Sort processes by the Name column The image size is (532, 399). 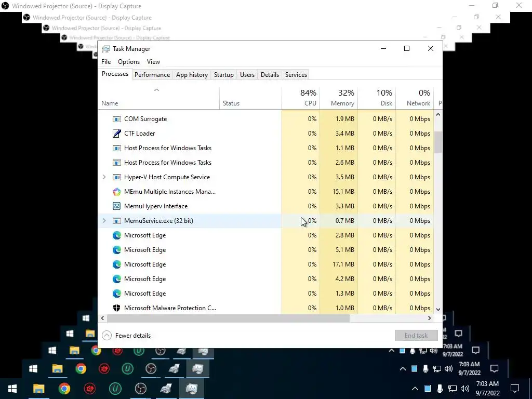(x=159, y=98)
